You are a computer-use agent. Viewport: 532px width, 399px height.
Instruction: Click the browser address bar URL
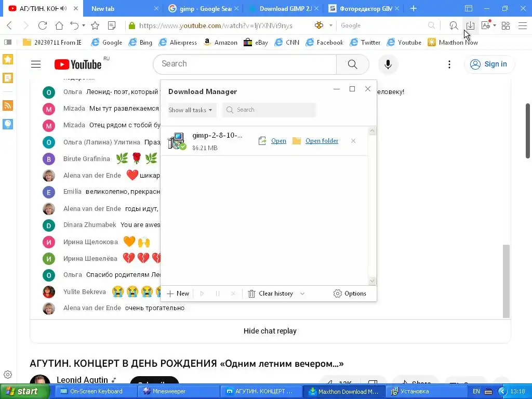216,25
